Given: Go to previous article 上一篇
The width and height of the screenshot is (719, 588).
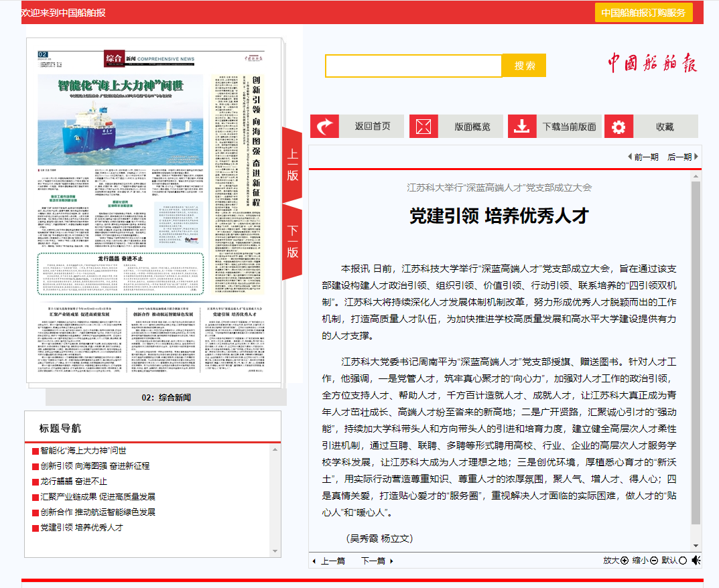Looking at the screenshot, I should point(329,561).
